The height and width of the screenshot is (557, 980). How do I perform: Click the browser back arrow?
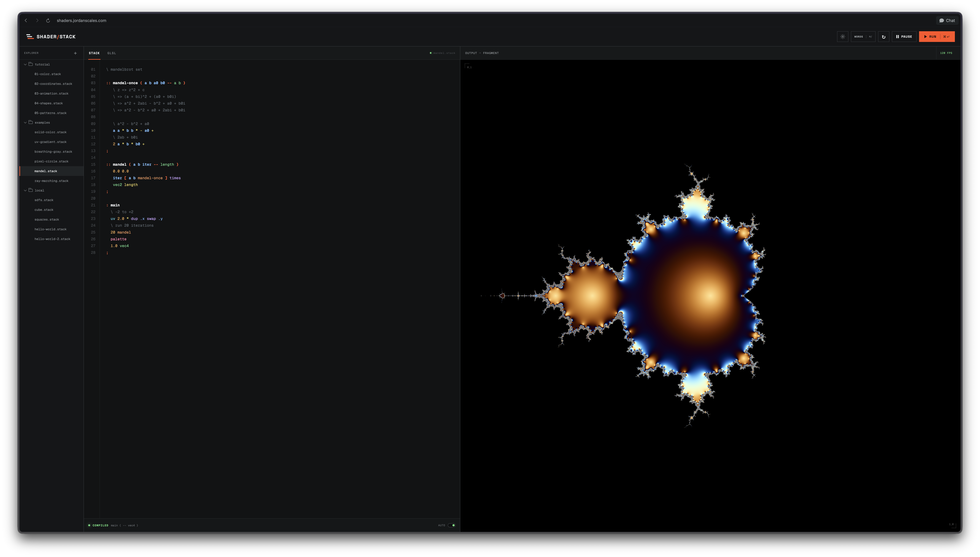pos(26,21)
